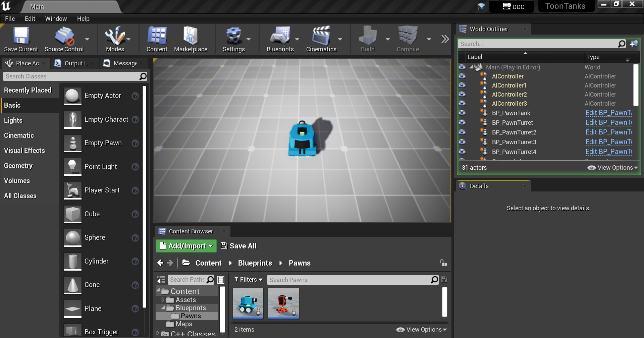
Task: Click the lock icon in Content Browser path
Action: 443,263
